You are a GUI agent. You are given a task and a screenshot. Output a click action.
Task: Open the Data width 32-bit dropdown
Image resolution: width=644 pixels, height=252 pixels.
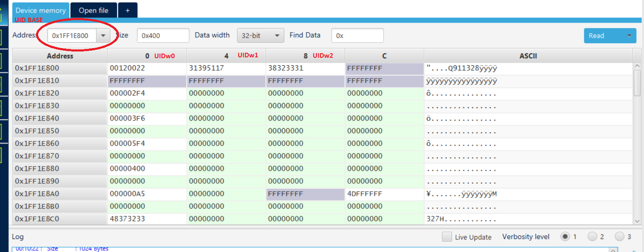(x=260, y=36)
